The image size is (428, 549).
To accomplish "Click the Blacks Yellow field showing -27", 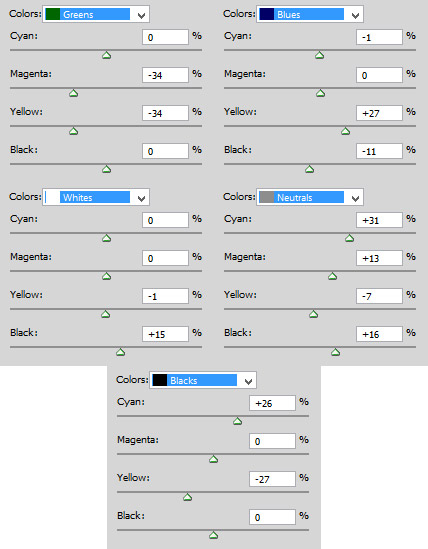I will click(x=272, y=479).
